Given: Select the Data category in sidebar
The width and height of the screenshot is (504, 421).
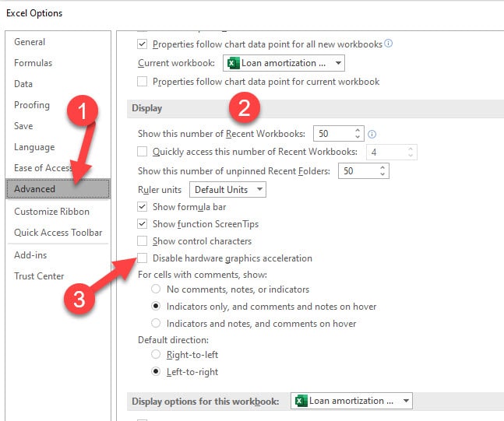Looking at the screenshot, I should point(23,84).
